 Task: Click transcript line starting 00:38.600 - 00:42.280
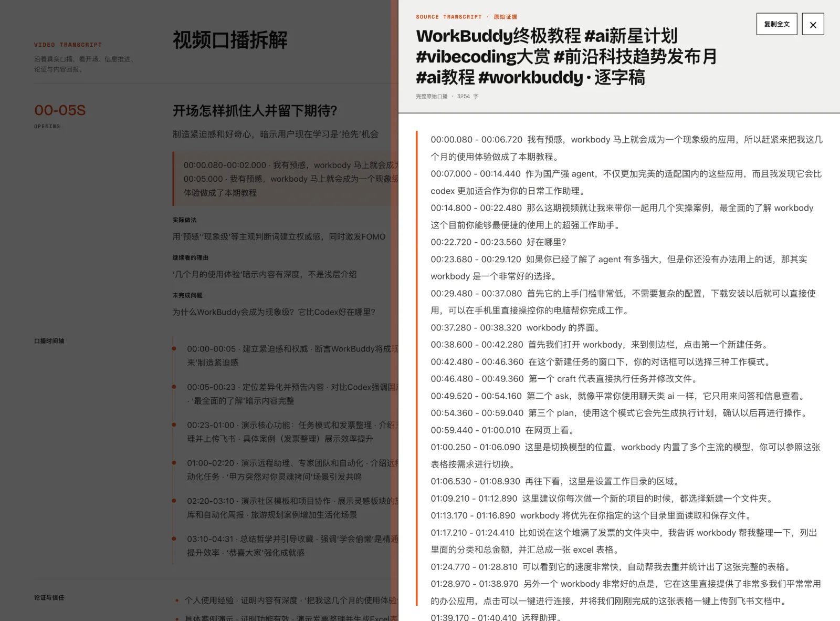click(x=601, y=345)
